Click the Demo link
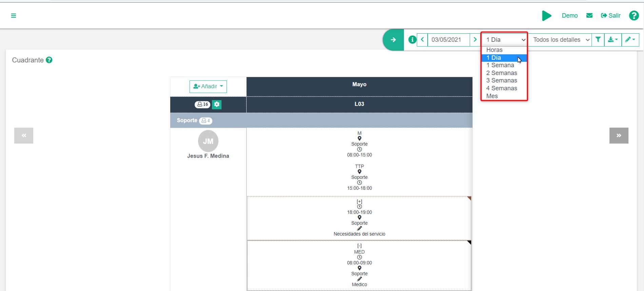644x291 pixels. pyautogui.click(x=569, y=16)
